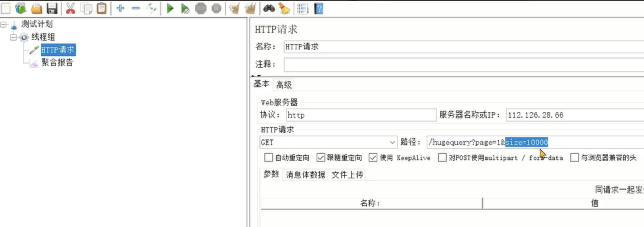The image size is (644, 227).
Task: Toggle the 使用 KeepAlive checkbox
Action: [373, 157]
